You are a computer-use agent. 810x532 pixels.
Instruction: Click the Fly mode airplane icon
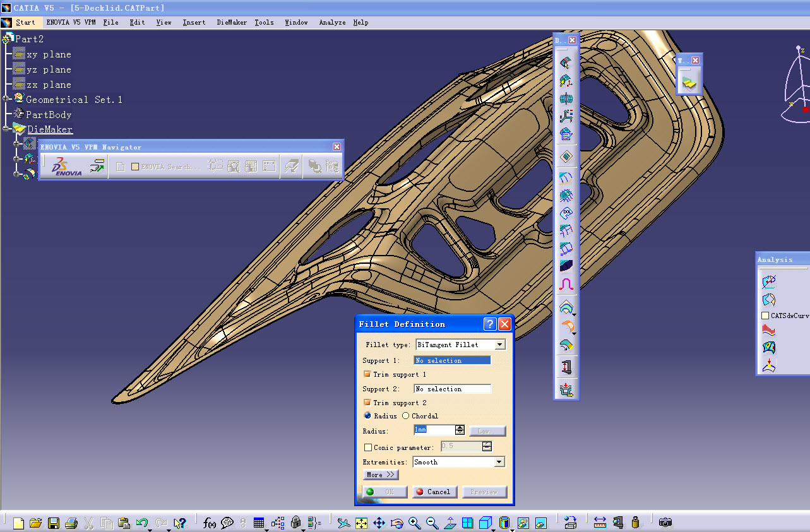click(343, 523)
